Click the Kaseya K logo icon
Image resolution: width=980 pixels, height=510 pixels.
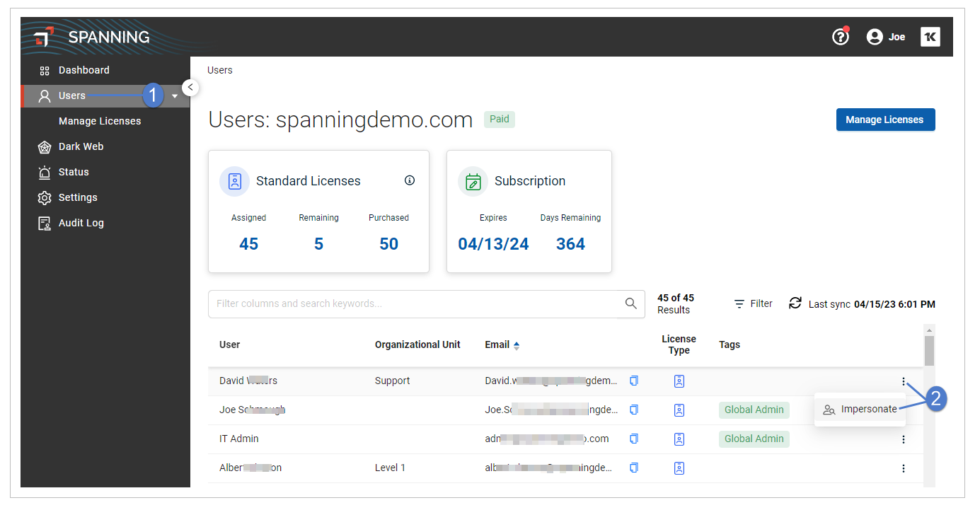(930, 37)
